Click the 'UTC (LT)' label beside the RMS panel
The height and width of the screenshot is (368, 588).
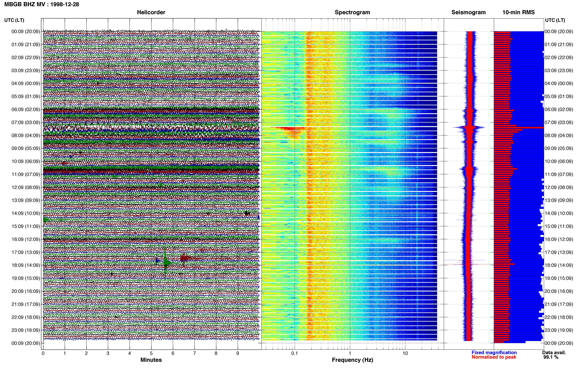[555, 20]
